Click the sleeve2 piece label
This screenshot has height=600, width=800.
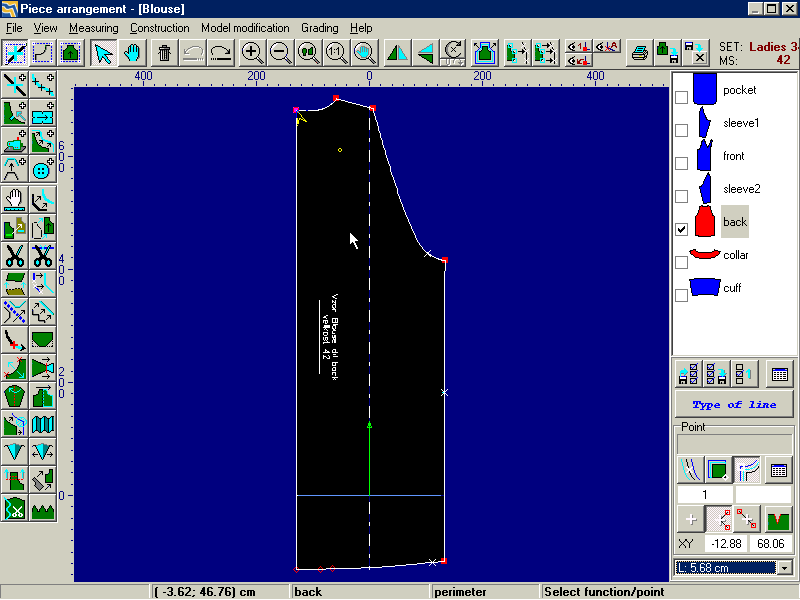point(741,189)
